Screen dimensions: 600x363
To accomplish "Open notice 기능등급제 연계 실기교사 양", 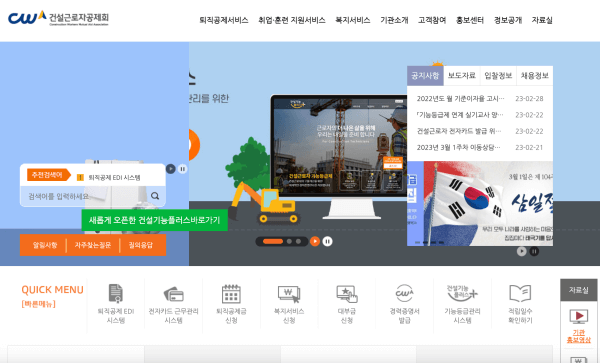I will pyautogui.click(x=460, y=115).
